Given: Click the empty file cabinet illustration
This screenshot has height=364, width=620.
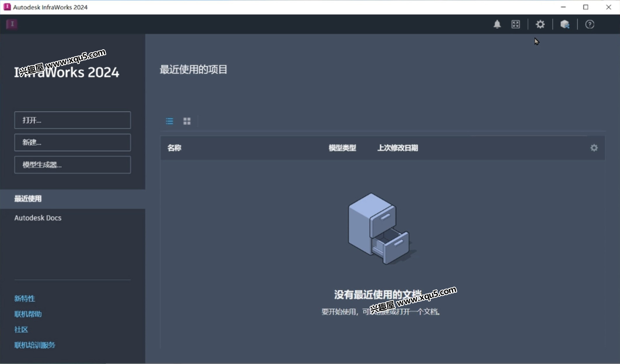Looking at the screenshot, I should [x=379, y=229].
